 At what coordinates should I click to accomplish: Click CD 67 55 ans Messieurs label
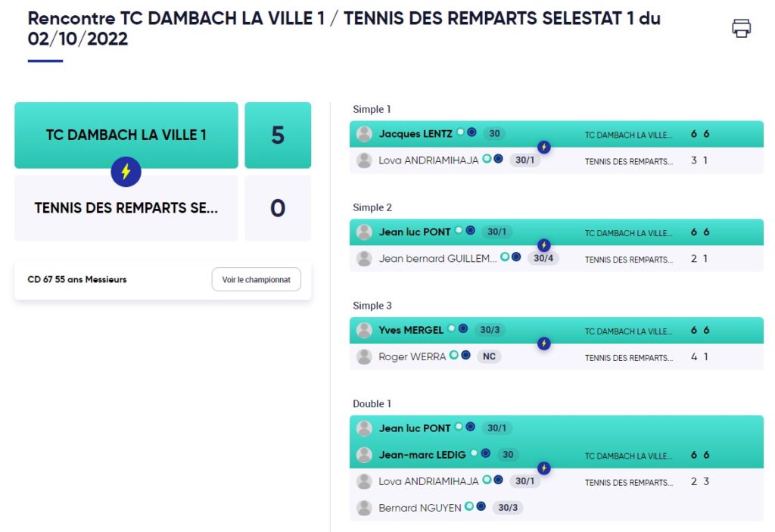77,279
